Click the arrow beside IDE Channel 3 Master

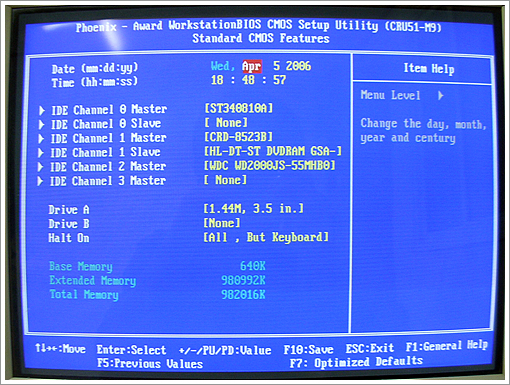point(40,181)
